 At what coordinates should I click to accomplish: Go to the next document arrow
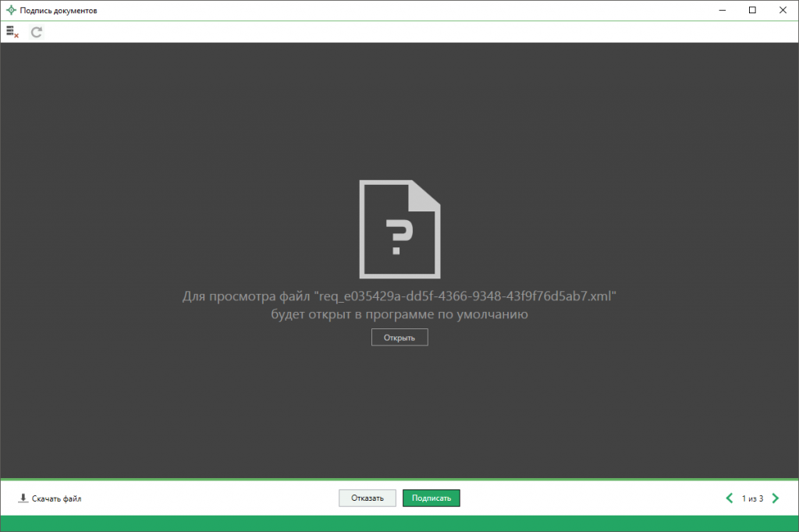point(776,498)
